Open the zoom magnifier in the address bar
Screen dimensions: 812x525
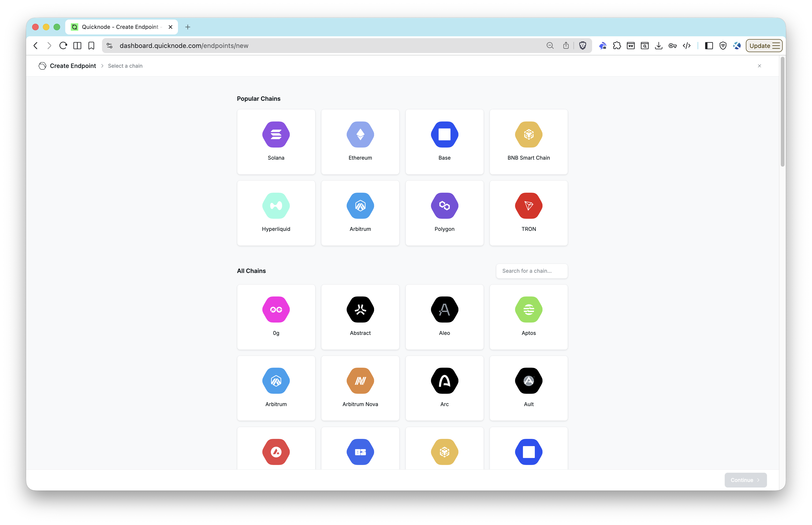[550, 46]
